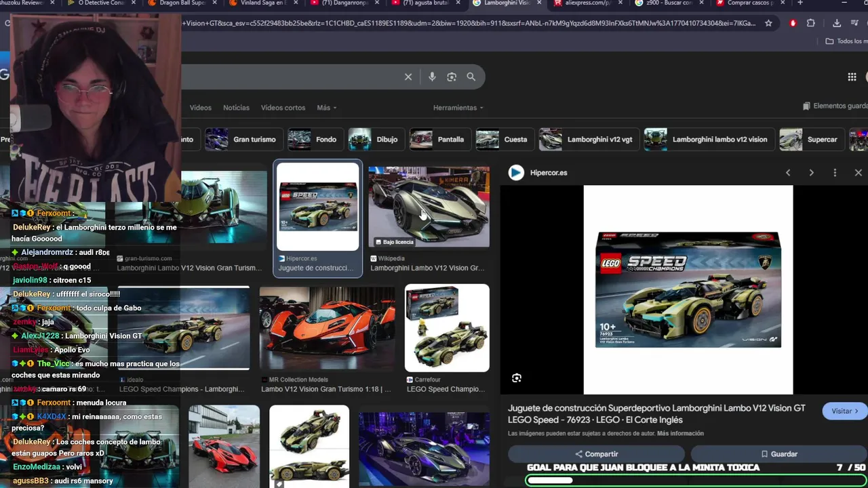Search inside image with the lens icon

[517, 378]
